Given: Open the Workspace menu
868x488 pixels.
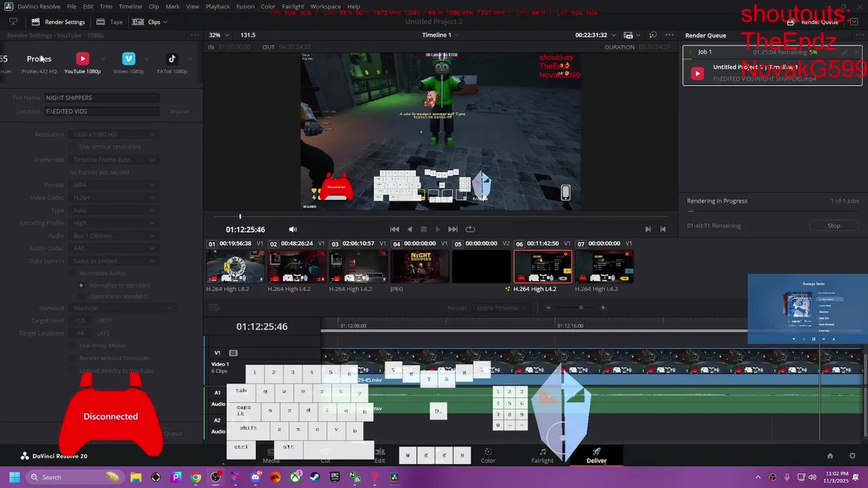Looking at the screenshot, I should (x=325, y=6).
